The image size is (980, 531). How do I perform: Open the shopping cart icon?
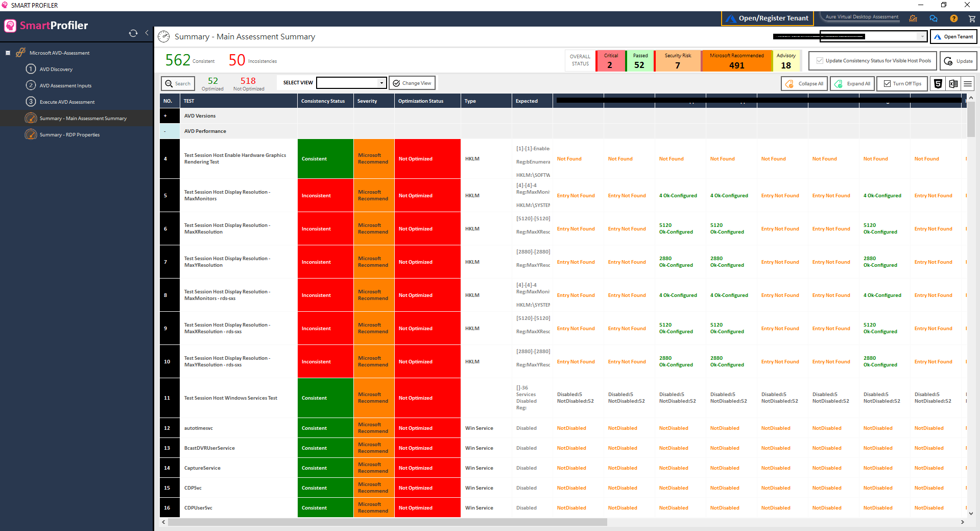point(972,18)
